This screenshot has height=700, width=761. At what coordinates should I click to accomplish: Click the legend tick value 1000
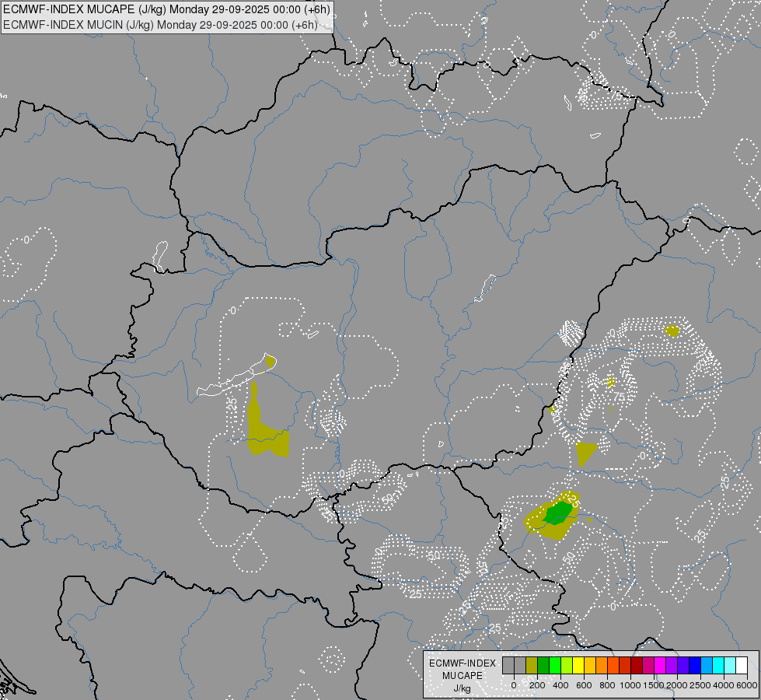pyautogui.click(x=630, y=685)
